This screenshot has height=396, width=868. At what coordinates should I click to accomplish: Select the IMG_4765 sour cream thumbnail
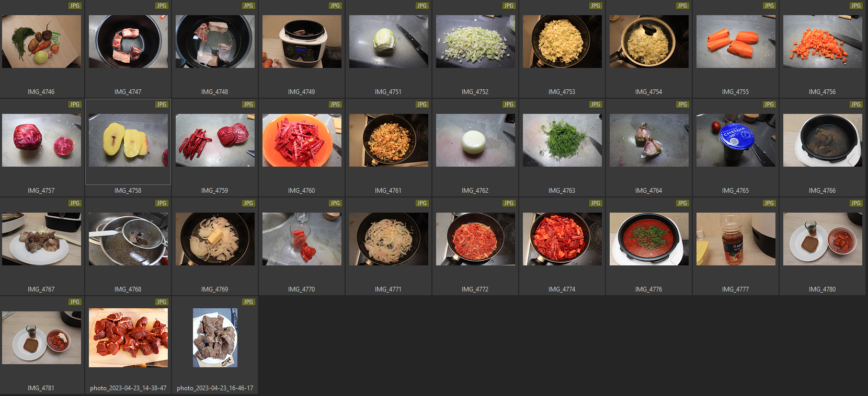point(736,140)
